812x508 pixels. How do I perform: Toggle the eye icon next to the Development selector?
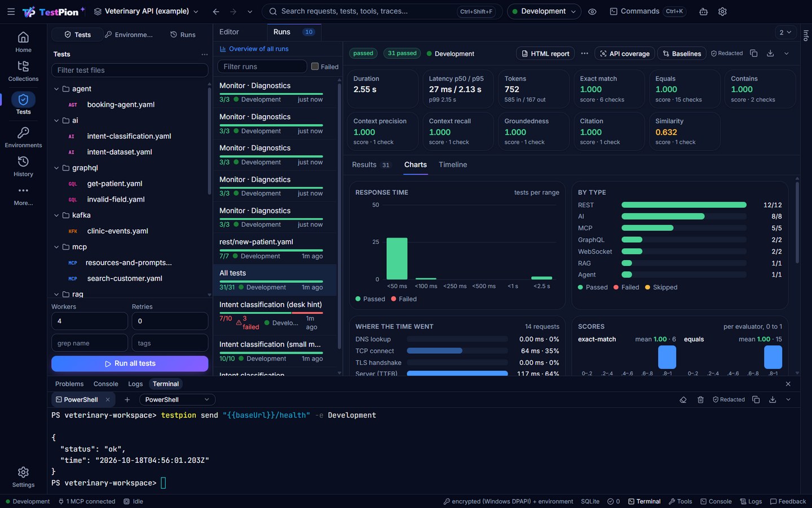click(592, 11)
